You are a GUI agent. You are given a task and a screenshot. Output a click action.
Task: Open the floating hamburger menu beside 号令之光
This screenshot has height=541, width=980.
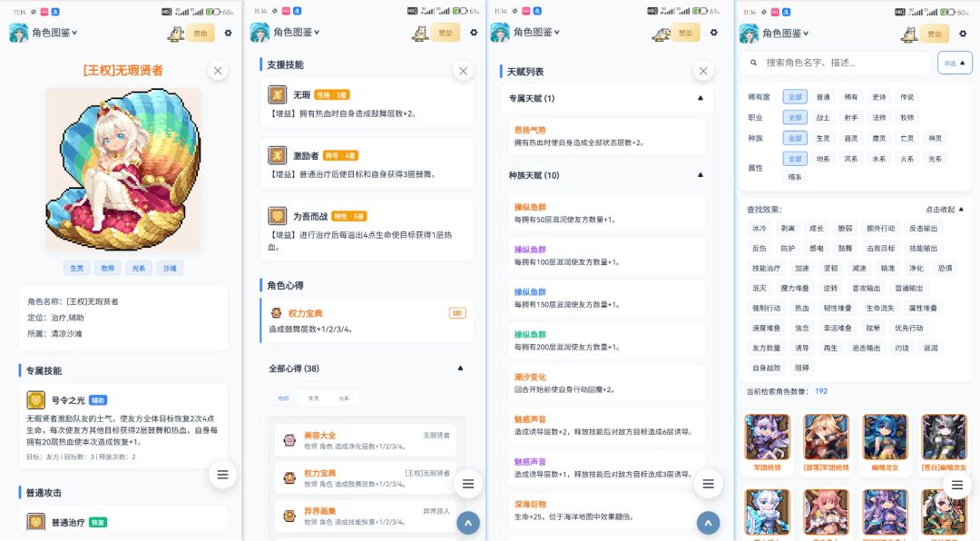[222, 475]
